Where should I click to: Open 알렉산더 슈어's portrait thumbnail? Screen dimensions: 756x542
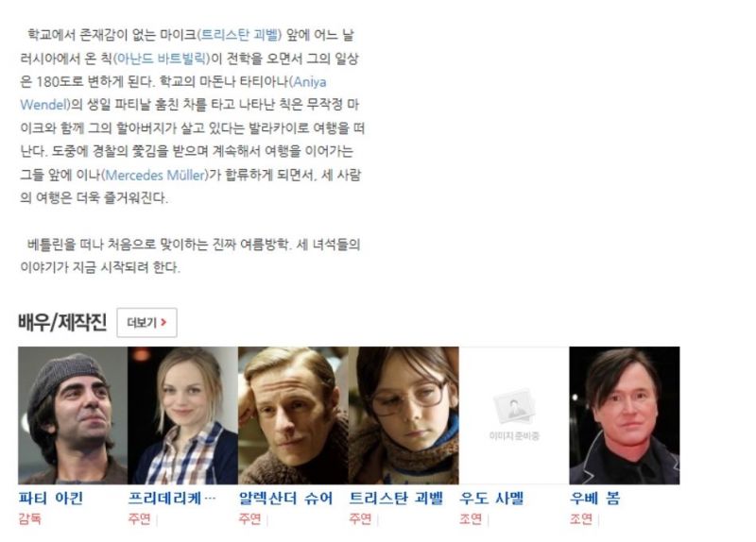[x=293, y=415]
